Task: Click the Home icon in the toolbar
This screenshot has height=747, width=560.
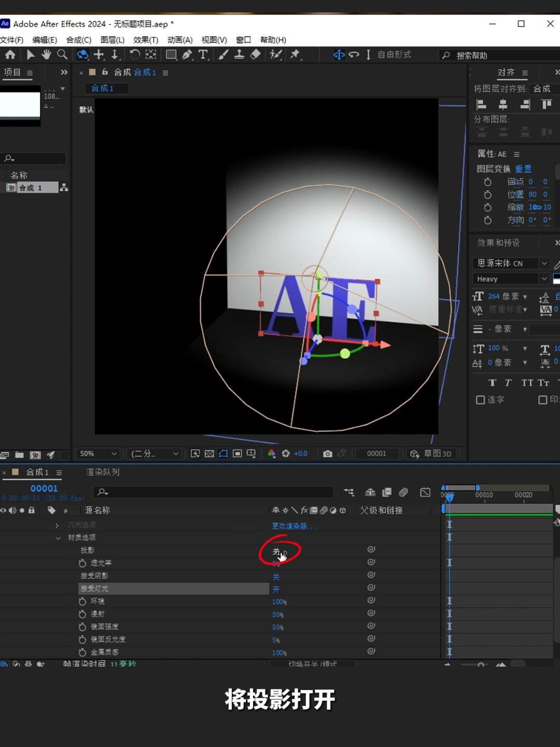Action: tap(10, 54)
